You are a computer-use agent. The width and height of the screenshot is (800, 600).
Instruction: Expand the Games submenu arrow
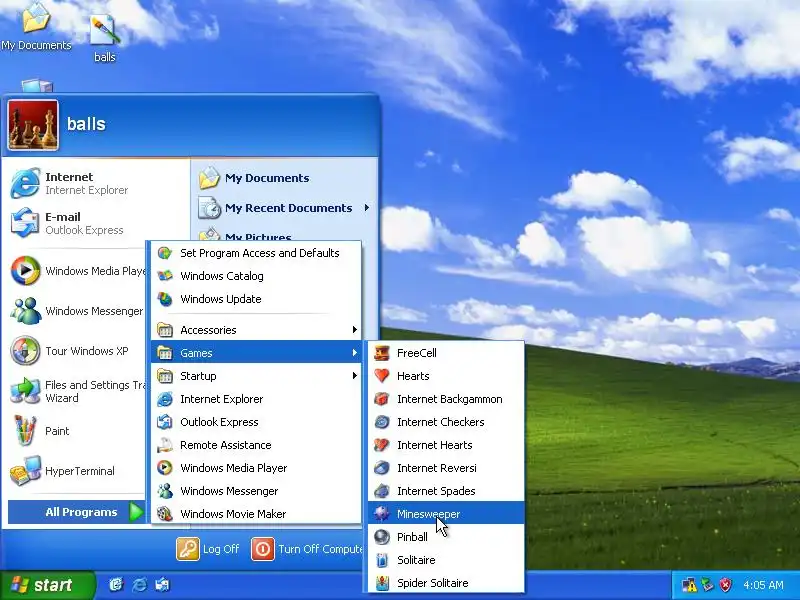(355, 353)
